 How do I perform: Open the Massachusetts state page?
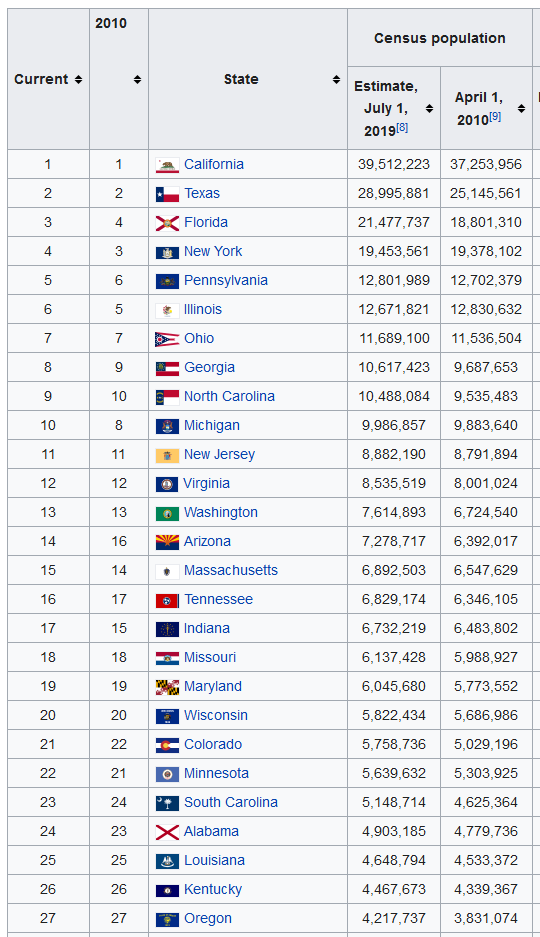[231, 570]
